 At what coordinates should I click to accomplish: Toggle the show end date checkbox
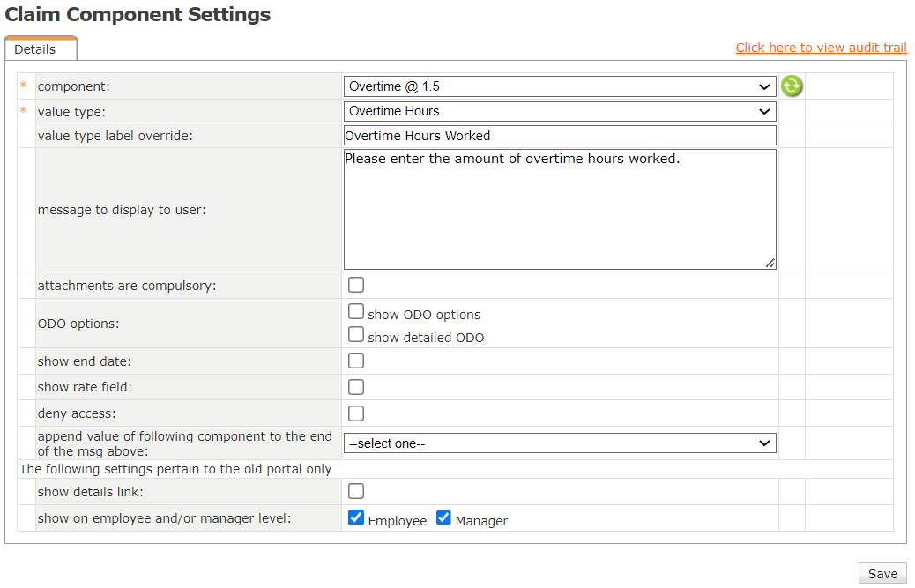click(x=356, y=361)
